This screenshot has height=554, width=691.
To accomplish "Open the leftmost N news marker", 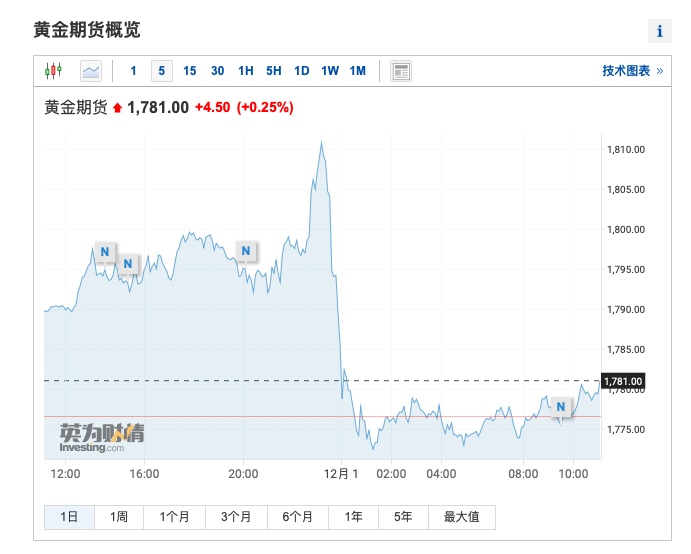I will (103, 250).
